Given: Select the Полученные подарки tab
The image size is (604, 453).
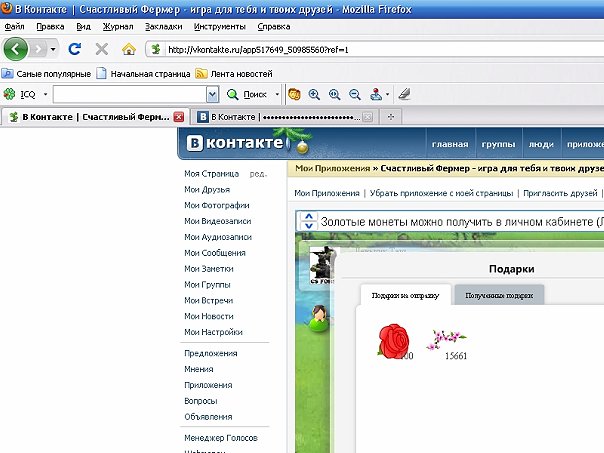Looking at the screenshot, I should click(499, 295).
